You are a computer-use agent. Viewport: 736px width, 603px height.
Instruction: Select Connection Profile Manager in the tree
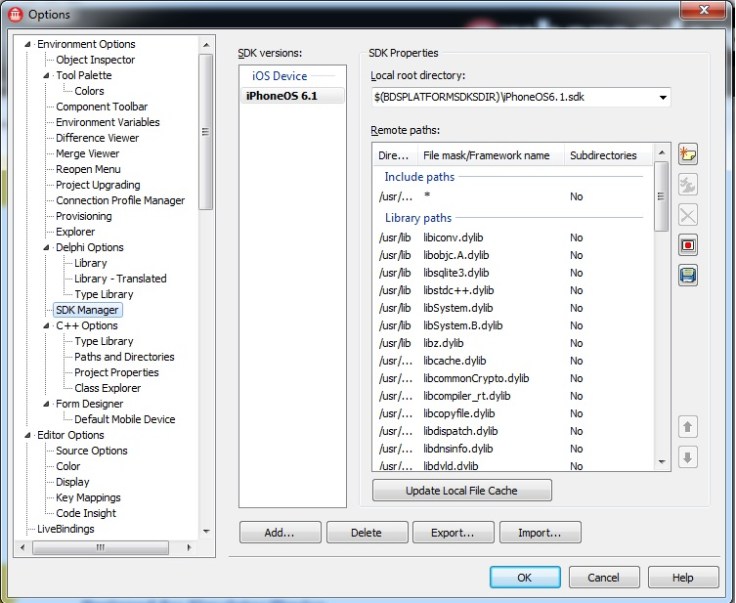coord(120,200)
